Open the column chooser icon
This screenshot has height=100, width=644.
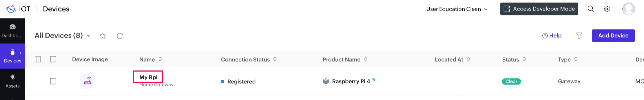38,59
